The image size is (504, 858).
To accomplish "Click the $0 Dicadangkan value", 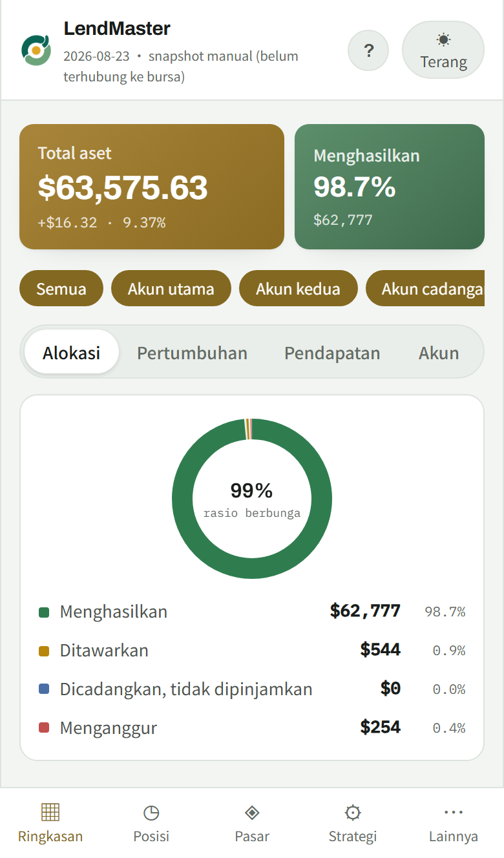I will (390, 688).
